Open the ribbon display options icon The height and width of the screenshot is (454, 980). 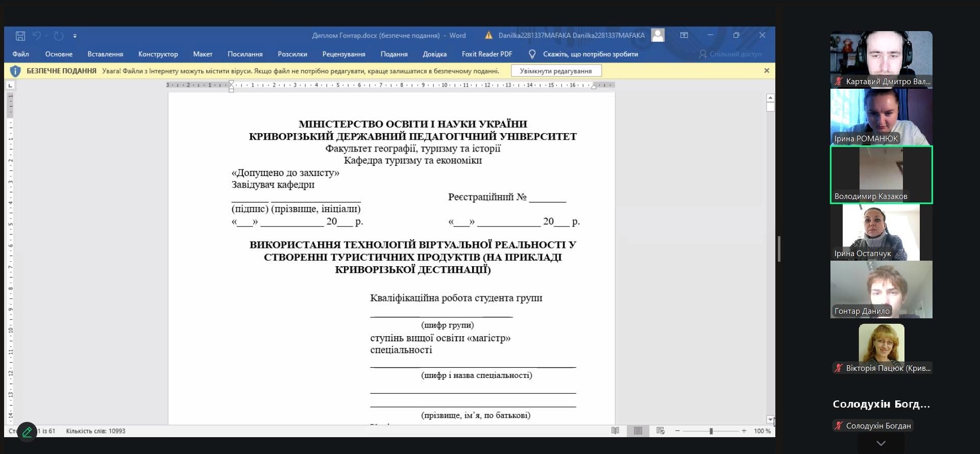pyautogui.click(x=684, y=35)
